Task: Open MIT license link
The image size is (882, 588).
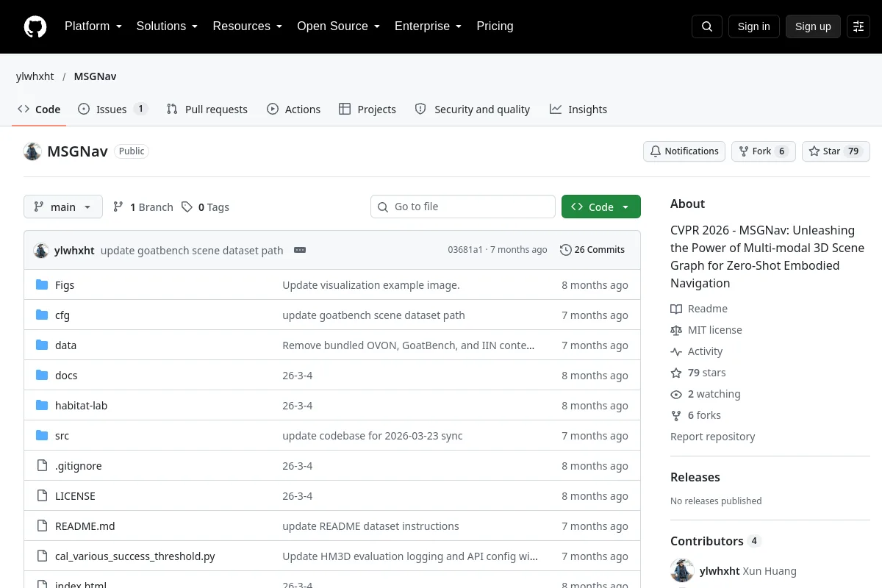Action: tap(706, 330)
